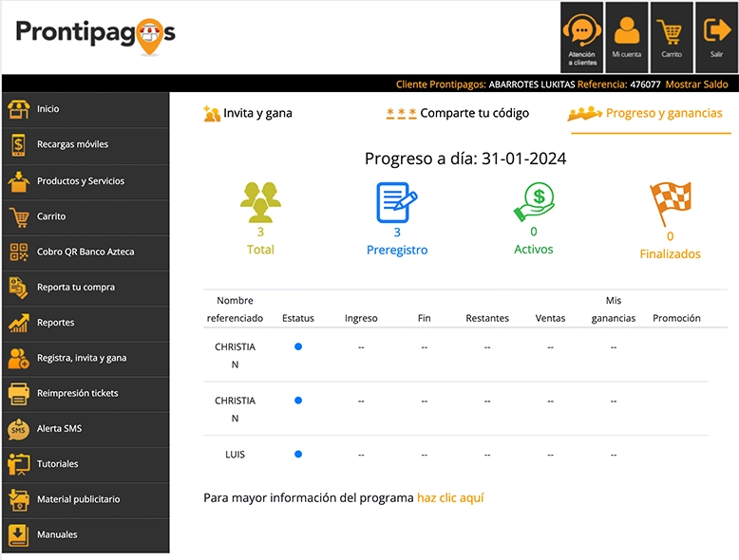Click the Estatus column header
Viewport: 739px width, 560px height.
tap(298, 318)
